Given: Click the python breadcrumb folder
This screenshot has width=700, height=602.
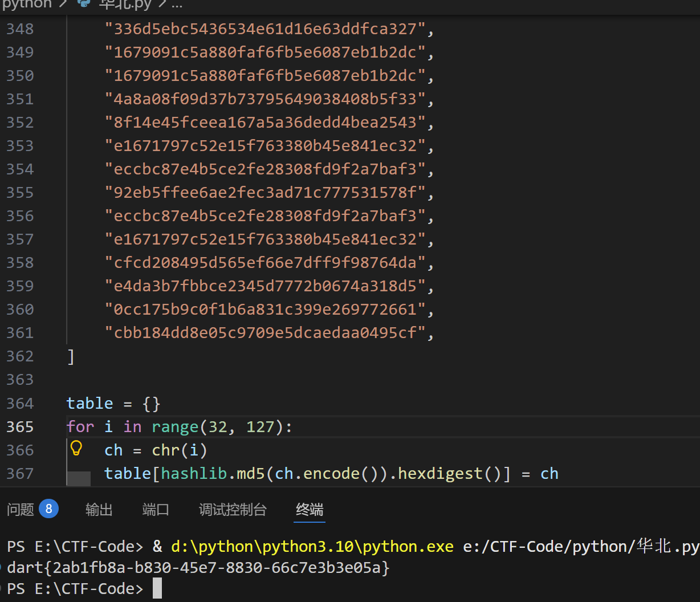Looking at the screenshot, I should [26, 5].
